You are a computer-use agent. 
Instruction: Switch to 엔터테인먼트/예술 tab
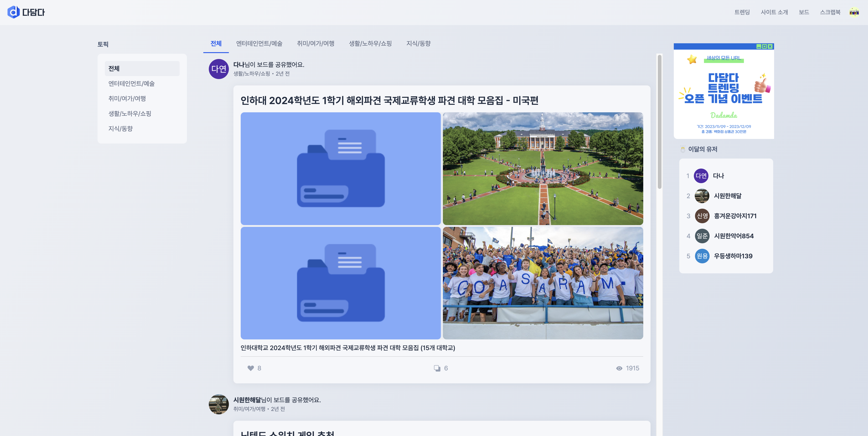(259, 44)
